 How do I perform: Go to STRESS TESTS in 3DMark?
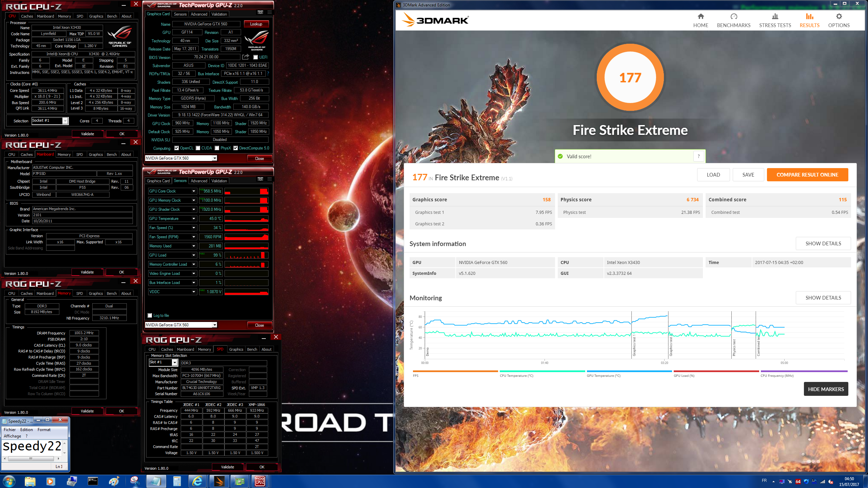pyautogui.click(x=775, y=20)
